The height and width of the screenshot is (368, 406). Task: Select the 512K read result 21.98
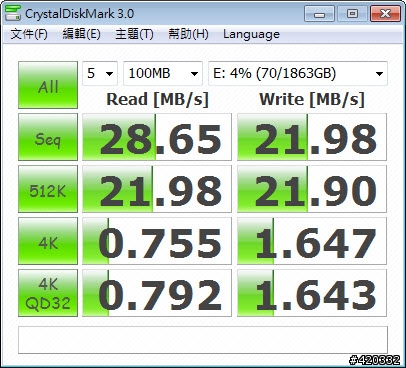tap(157, 189)
